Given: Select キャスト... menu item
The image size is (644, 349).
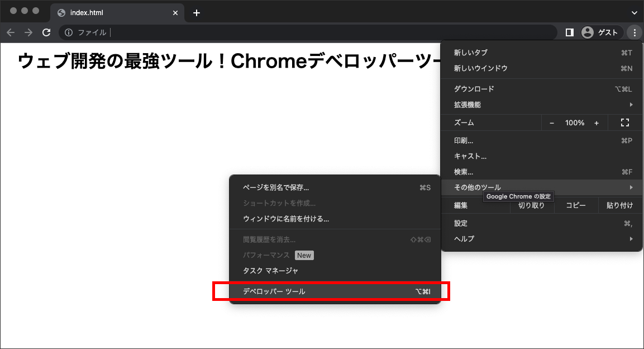Looking at the screenshot, I should point(542,156).
